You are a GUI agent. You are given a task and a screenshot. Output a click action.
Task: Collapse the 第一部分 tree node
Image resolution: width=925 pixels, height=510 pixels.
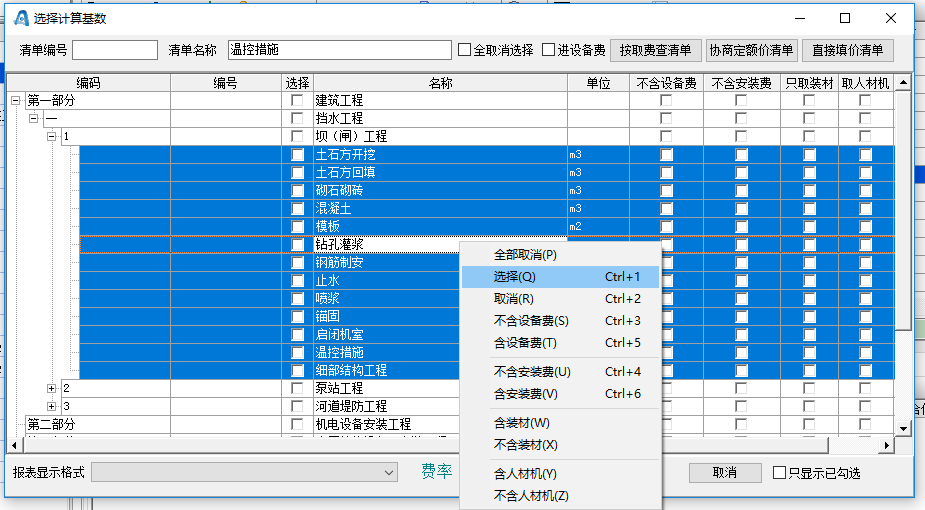[x=15, y=101]
